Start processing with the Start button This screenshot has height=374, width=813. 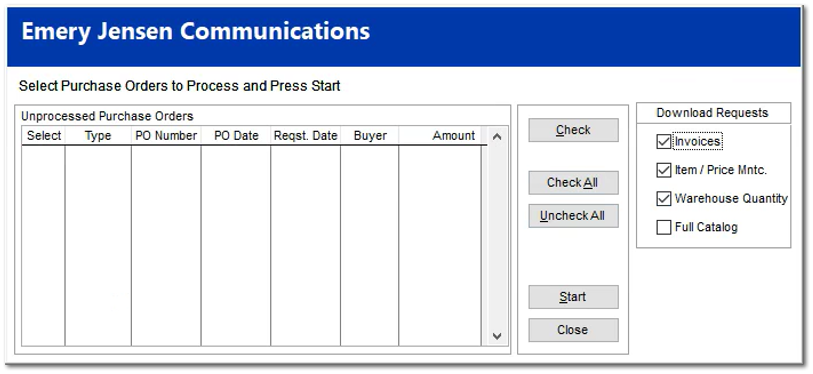point(573,297)
